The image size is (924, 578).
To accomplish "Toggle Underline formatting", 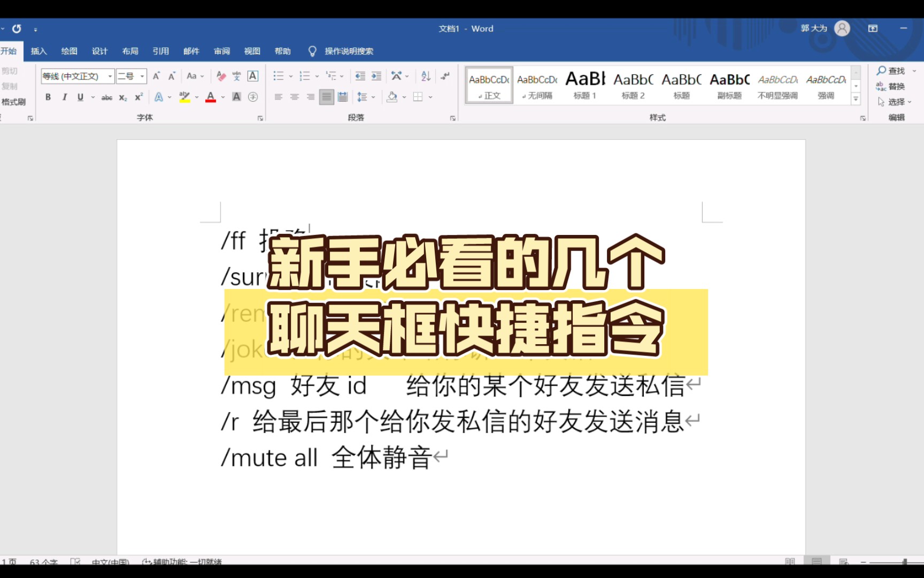I will click(x=80, y=97).
